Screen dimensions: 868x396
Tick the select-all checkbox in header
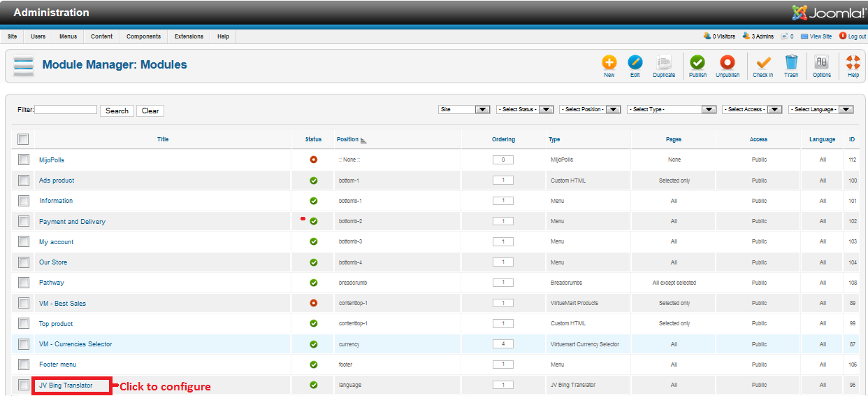click(x=24, y=139)
